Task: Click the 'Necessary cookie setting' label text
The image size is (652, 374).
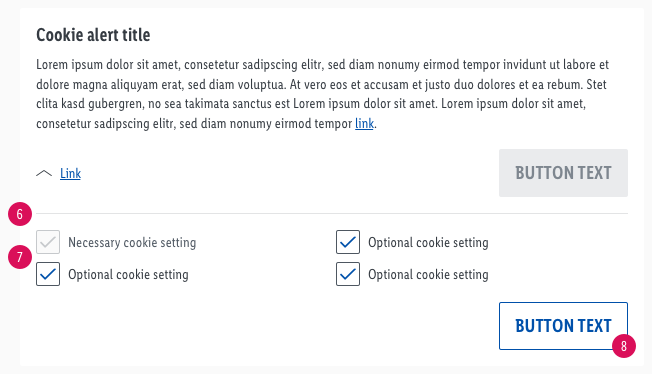Action: pyautogui.click(x=132, y=243)
